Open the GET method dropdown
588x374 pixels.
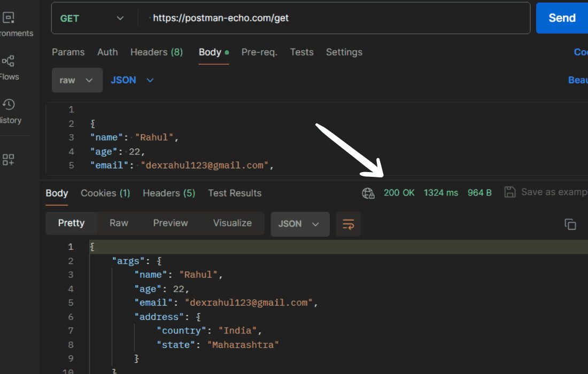[92, 18]
